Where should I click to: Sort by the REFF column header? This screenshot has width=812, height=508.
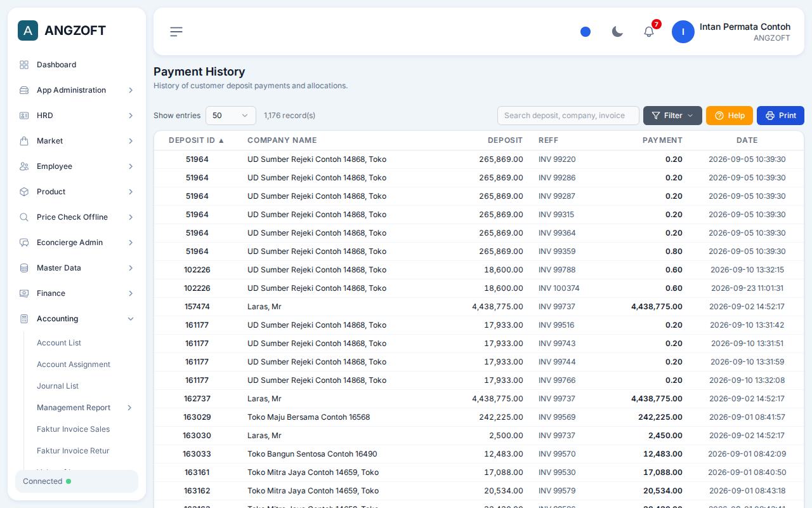click(x=548, y=140)
